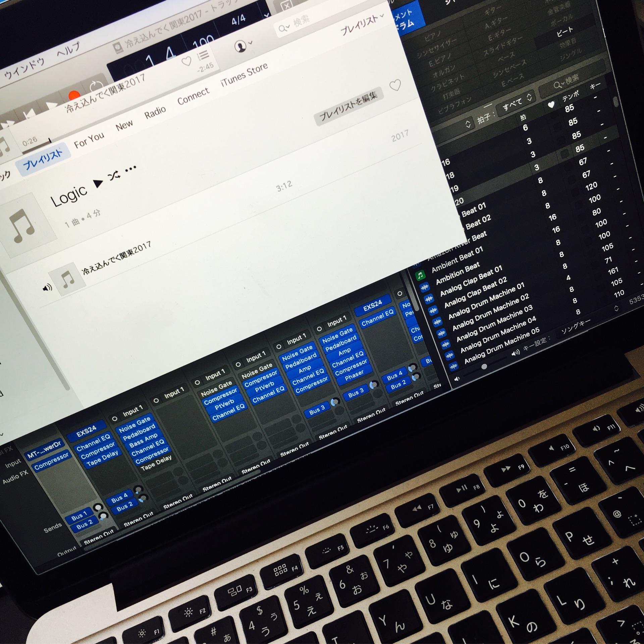
Task: Select the blue プレイリスト tab
Action: pos(43,160)
